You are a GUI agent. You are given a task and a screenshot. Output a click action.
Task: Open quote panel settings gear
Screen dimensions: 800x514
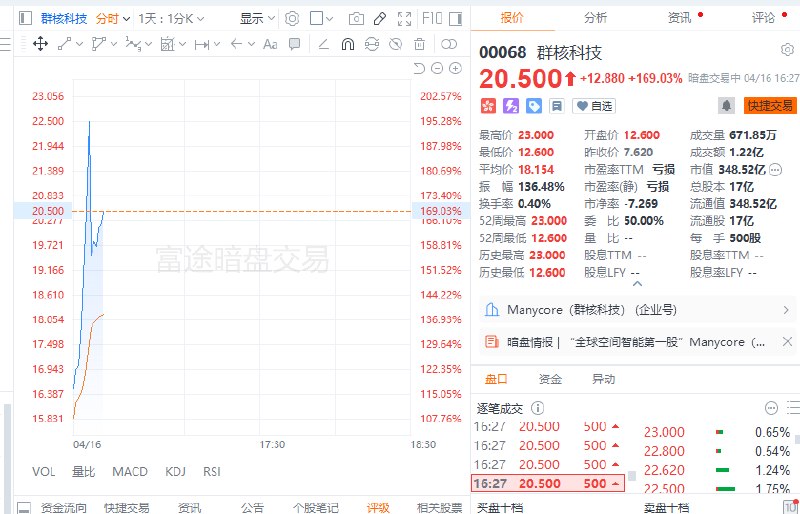tap(787, 50)
